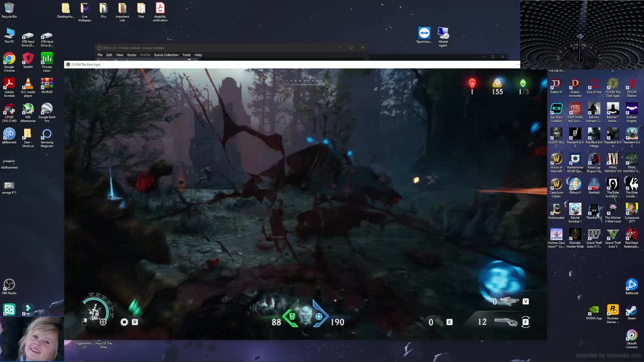Launch Monster Hunter Wilds shortcut
Screen dimensions: 644x362
pyautogui.click(x=575, y=238)
